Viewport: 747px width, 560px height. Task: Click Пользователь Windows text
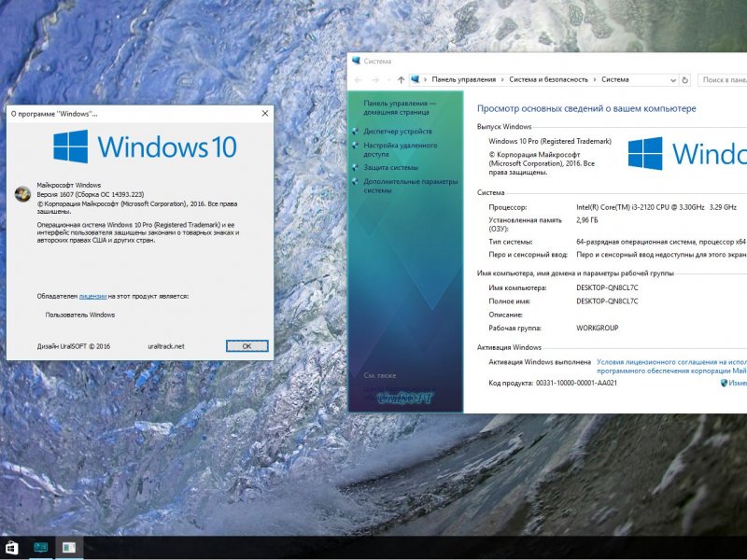[x=80, y=315]
